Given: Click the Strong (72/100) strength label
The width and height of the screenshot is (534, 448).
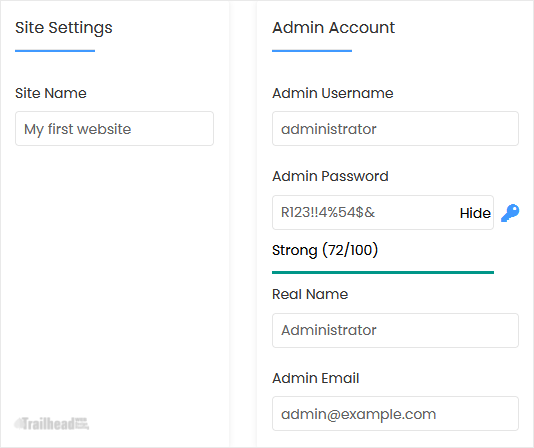Looking at the screenshot, I should pos(325,250).
